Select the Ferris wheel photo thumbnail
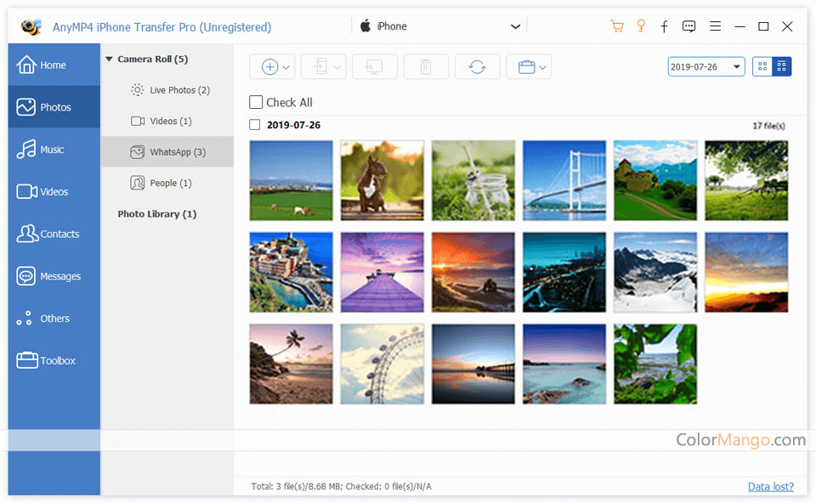The width and height of the screenshot is (816, 504). pyautogui.click(x=382, y=364)
